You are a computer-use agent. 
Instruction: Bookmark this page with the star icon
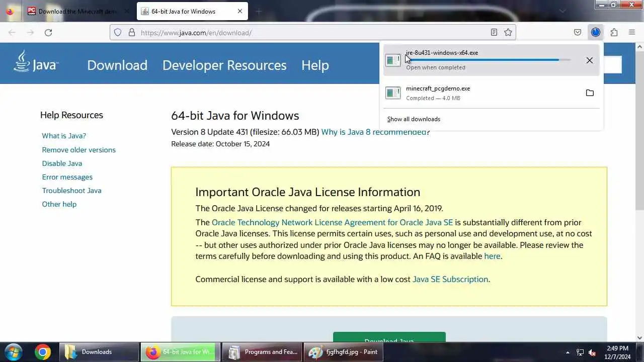(508, 33)
